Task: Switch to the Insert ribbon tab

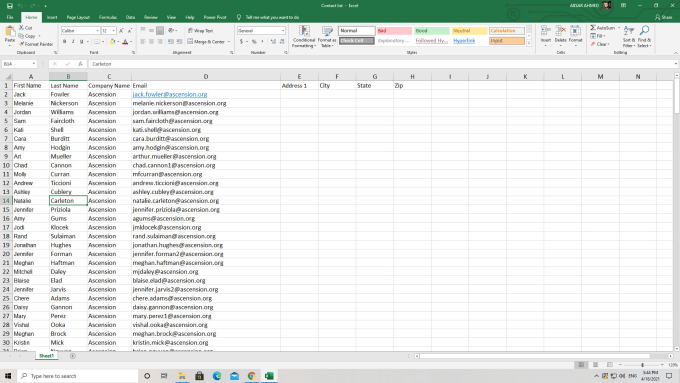Action: [x=52, y=17]
